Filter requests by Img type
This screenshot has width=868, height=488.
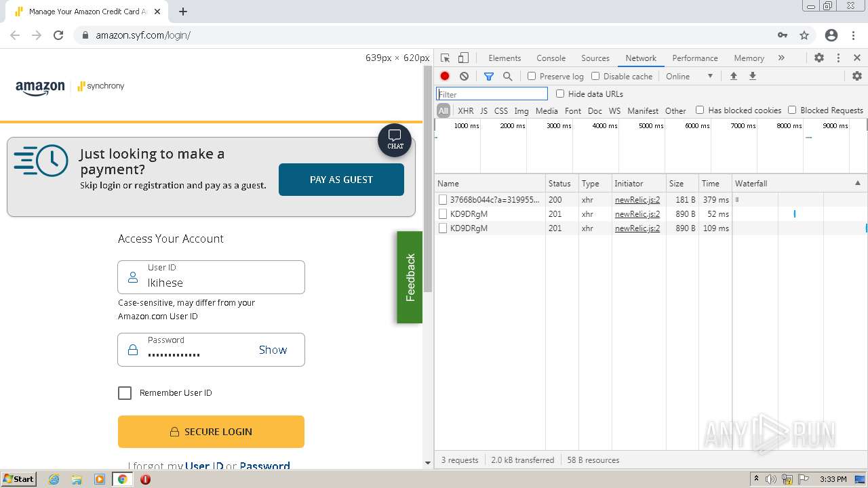tap(521, 110)
